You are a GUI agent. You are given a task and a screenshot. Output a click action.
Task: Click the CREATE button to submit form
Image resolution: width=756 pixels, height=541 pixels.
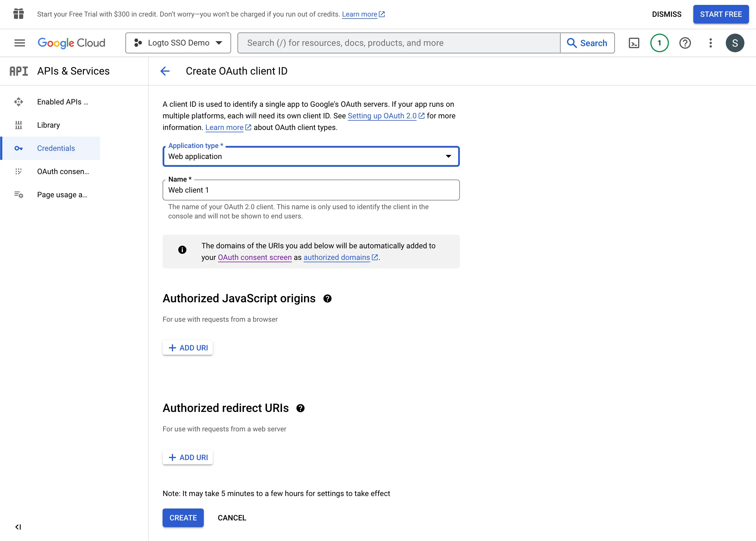click(x=183, y=518)
